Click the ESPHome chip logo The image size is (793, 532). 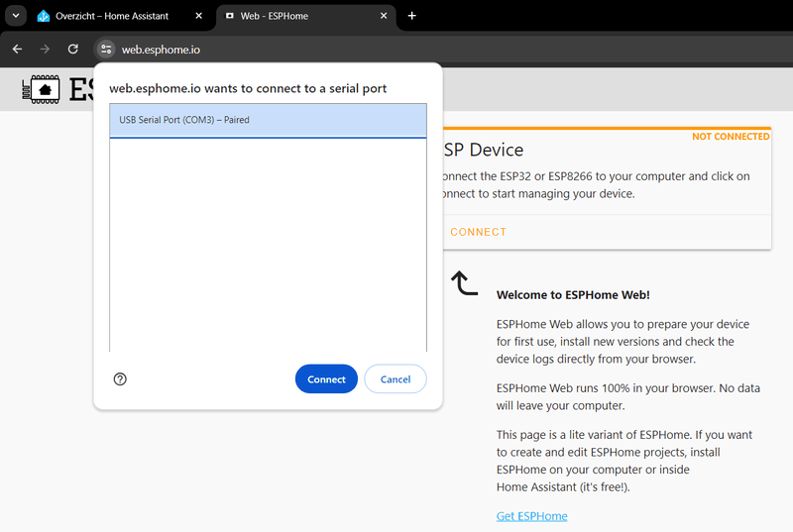point(41,89)
